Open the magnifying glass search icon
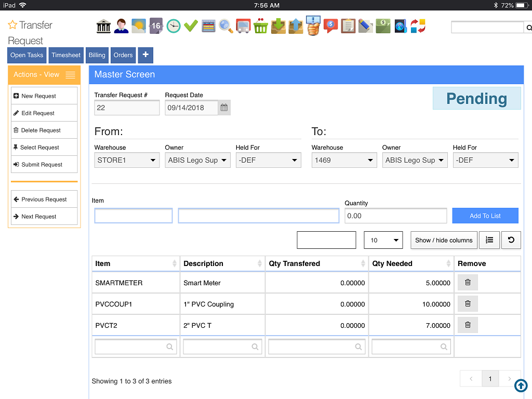Screen dimensions: 532x399 [x=225, y=25]
